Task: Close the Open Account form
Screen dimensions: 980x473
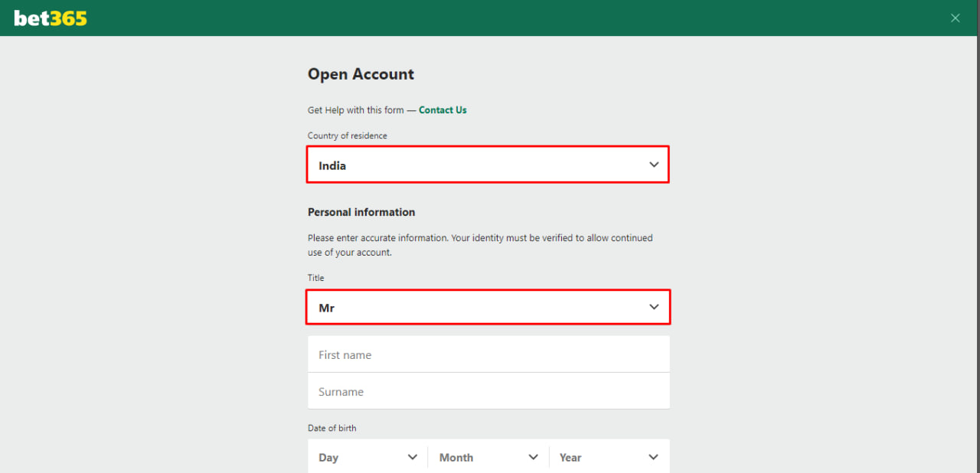Action: (x=955, y=18)
